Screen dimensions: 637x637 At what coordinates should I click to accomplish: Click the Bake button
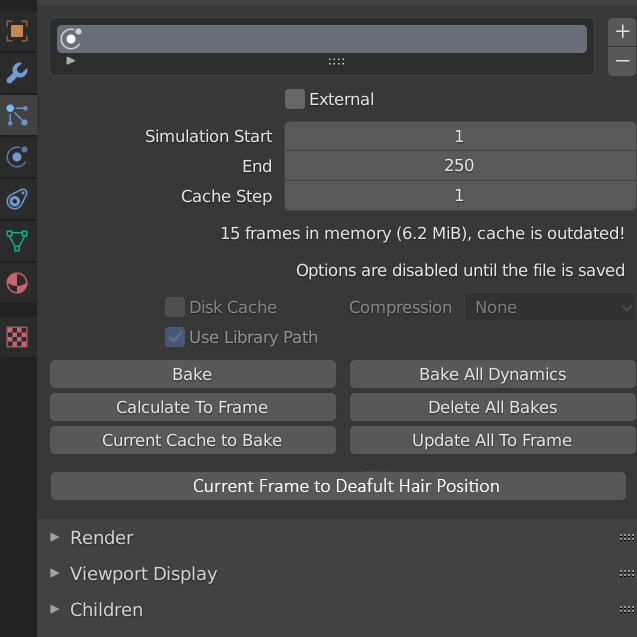(x=193, y=374)
